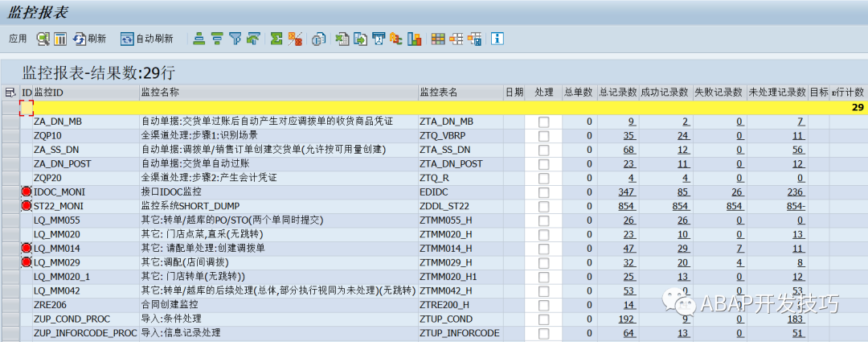868x342 pixels.
Task: Open the word processing export icon
Action: tap(378, 39)
